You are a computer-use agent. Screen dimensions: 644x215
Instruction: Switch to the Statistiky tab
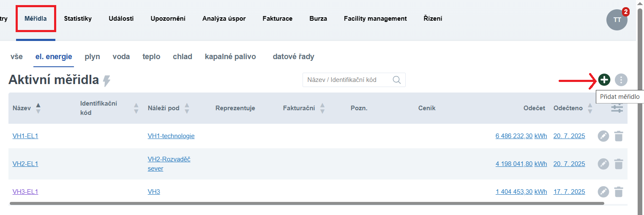(78, 19)
